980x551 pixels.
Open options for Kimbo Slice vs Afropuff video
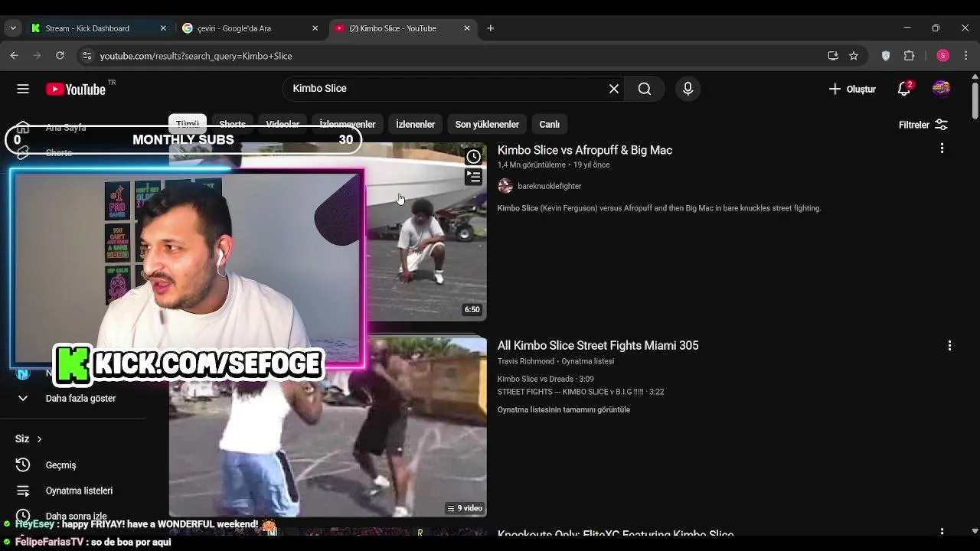[942, 148]
